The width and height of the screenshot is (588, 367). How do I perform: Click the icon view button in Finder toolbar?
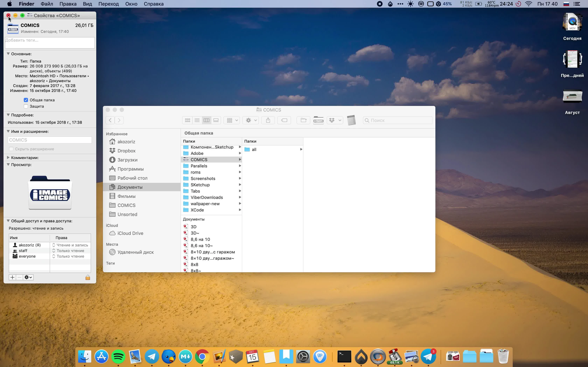188,120
